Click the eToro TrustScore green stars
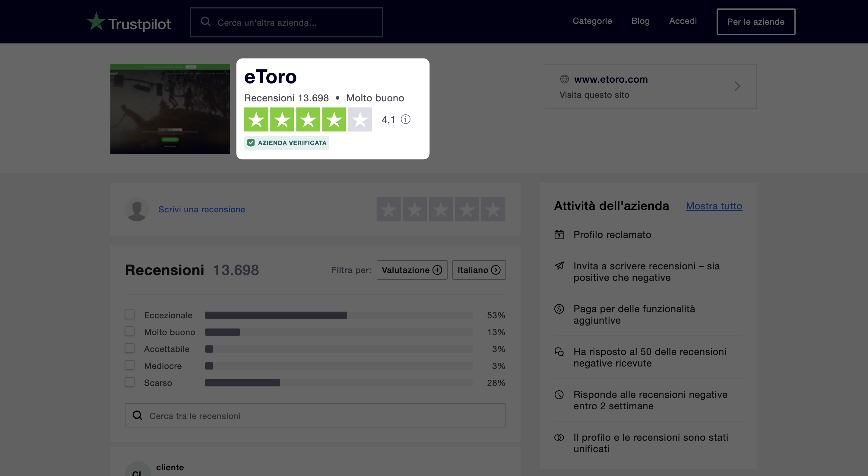This screenshot has height=476, width=868. tap(308, 119)
